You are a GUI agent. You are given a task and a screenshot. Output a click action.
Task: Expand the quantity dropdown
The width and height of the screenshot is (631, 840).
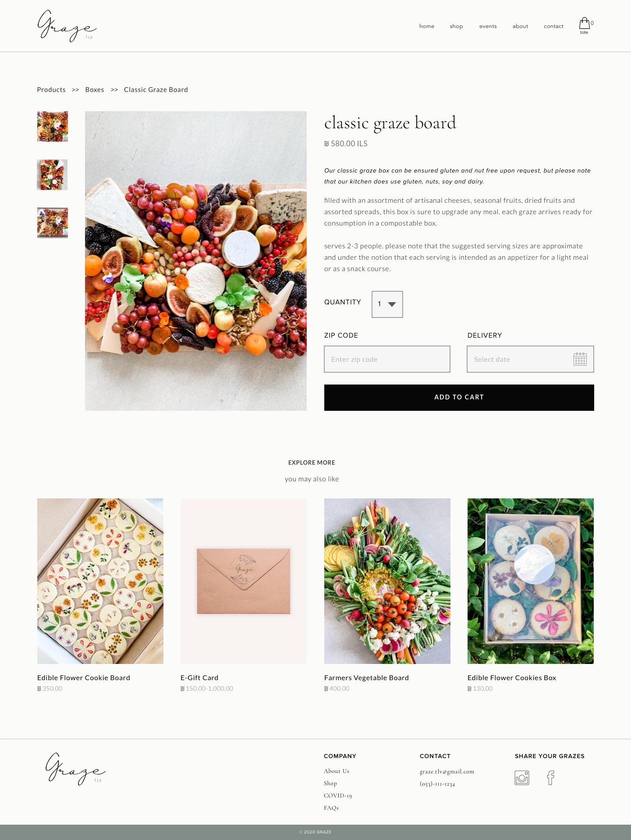[387, 304]
